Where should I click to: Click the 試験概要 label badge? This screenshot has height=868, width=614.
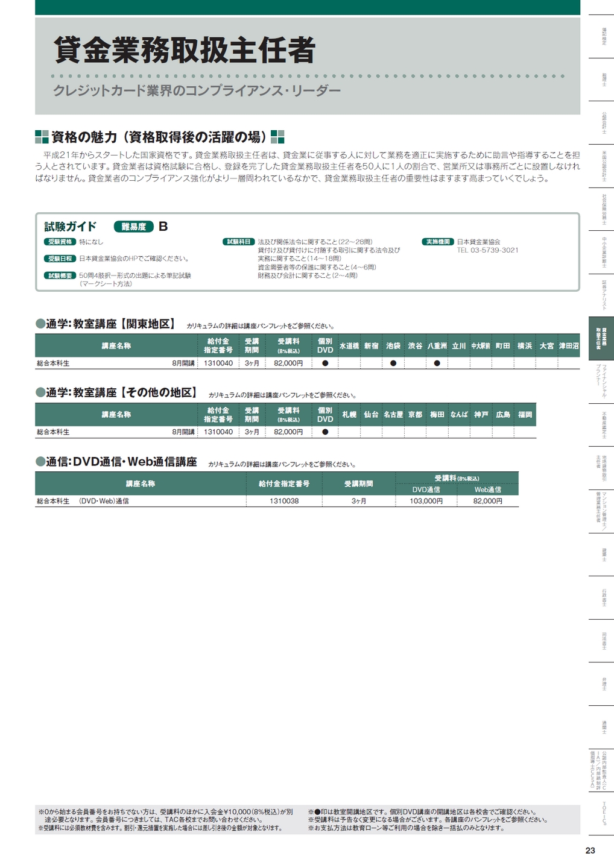60,275
